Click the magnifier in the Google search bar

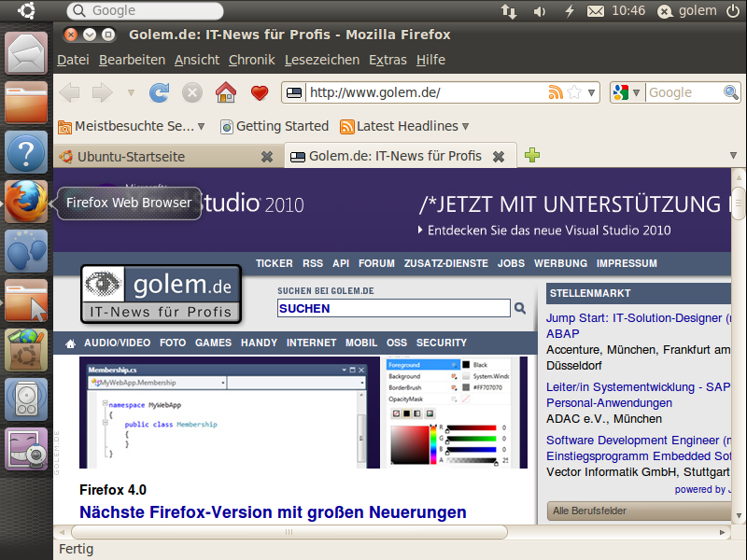(731, 92)
